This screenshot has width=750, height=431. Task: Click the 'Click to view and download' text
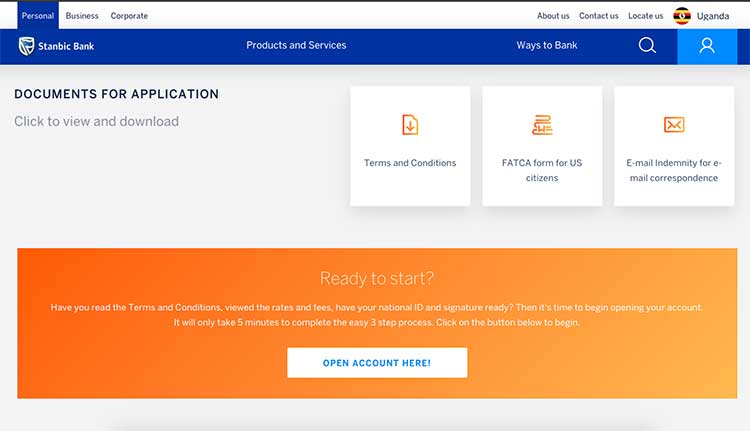tap(96, 122)
